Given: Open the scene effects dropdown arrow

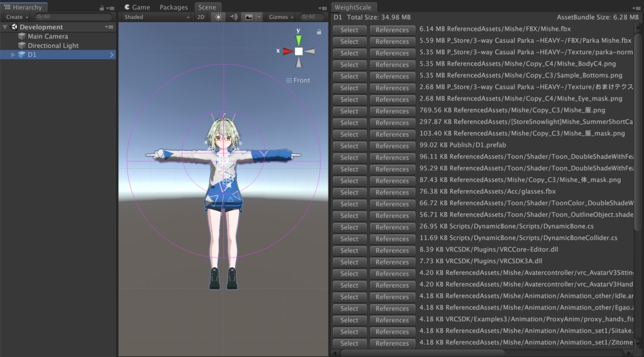Looking at the screenshot, I should click(x=258, y=17).
